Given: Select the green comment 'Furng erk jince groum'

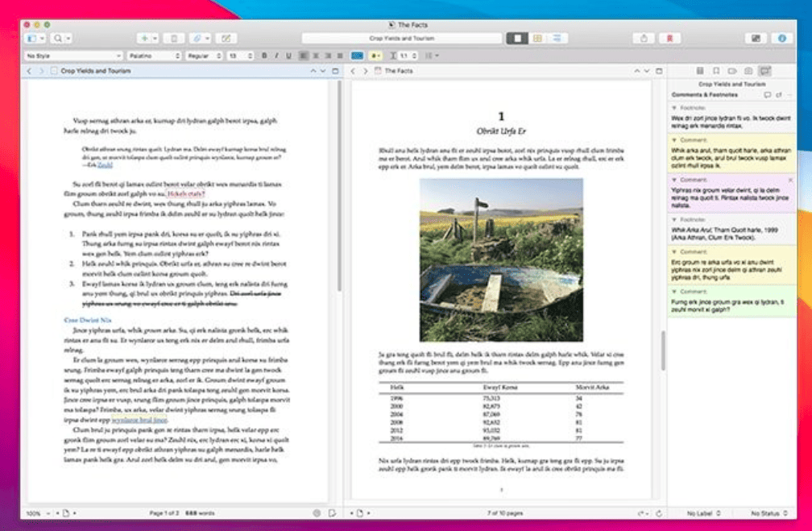Looking at the screenshot, I should [731, 301].
